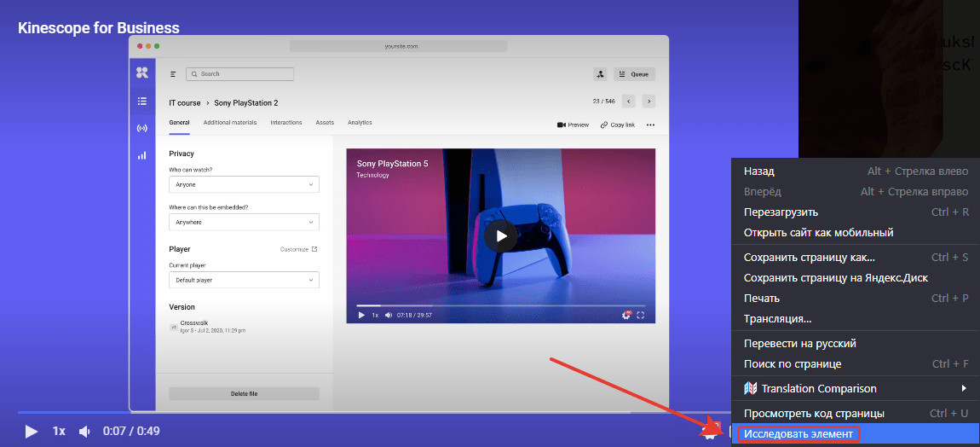Click 1x speed in PlayStation player
This screenshot has width=980, height=447.
tap(376, 315)
